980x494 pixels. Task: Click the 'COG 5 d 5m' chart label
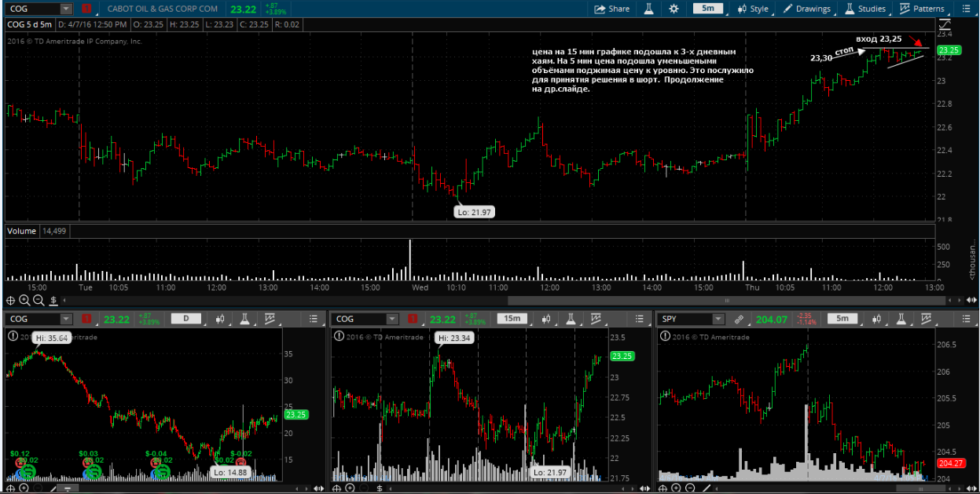(29, 24)
